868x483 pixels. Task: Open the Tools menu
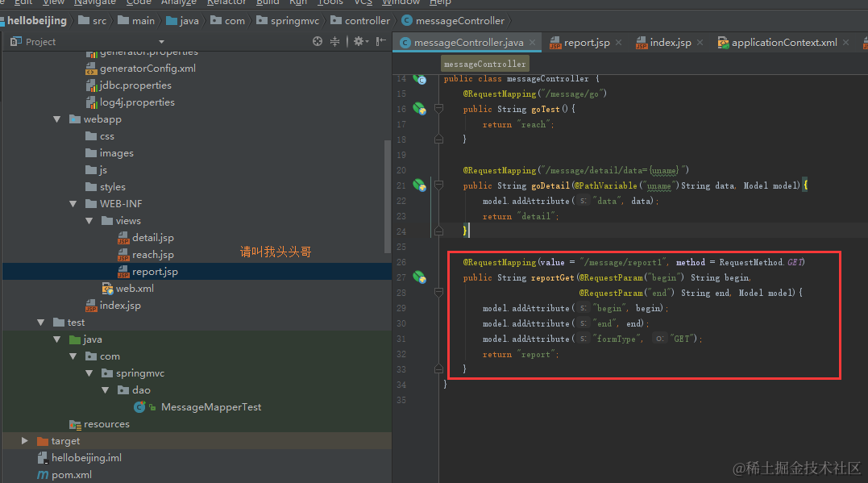pyautogui.click(x=330, y=2)
